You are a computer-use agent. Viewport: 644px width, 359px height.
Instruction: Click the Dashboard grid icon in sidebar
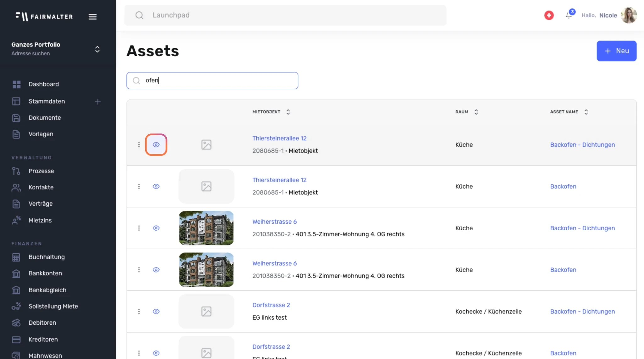(16, 84)
